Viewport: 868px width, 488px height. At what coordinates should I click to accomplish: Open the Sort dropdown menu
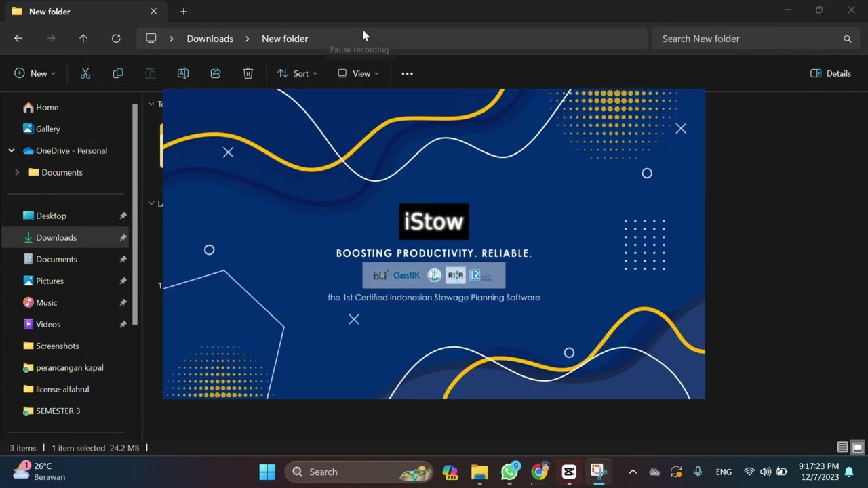(297, 73)
